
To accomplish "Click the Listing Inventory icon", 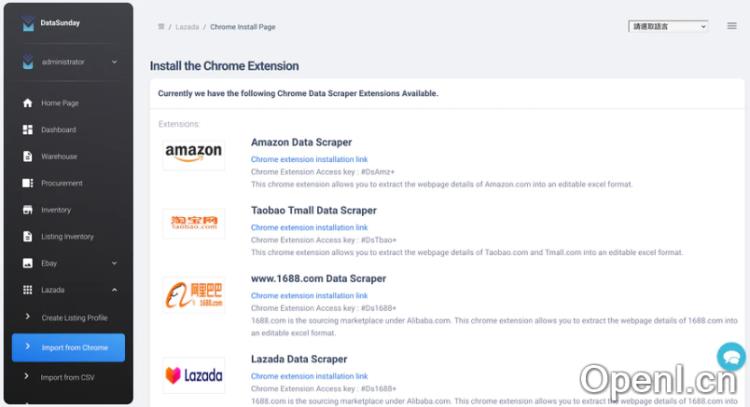I will [x=28, y=237].
